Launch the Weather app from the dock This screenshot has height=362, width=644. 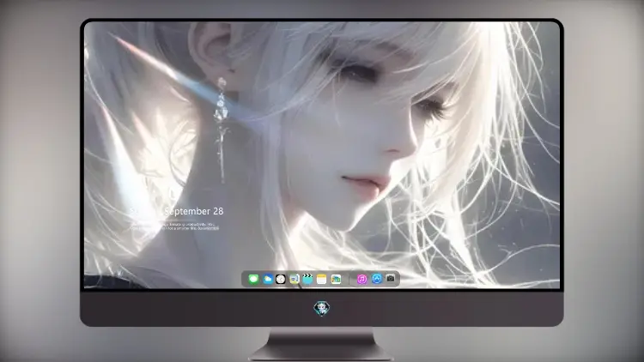coord(267,279)
